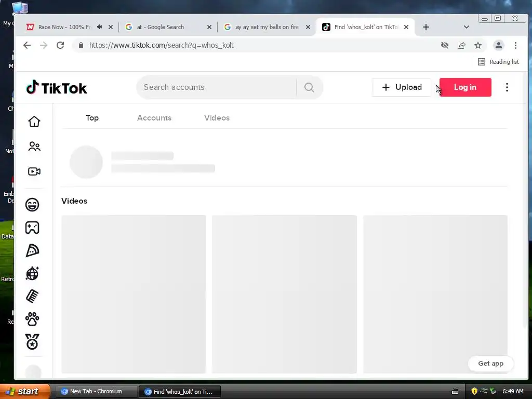Click the Upload button

click(402, 87)
